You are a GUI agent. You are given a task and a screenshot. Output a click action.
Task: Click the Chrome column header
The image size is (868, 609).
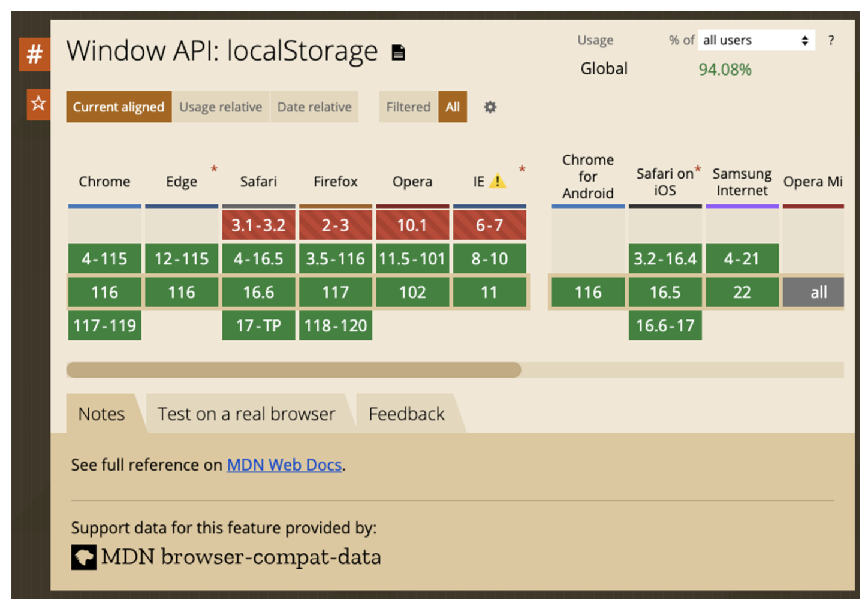click(104, 182)
